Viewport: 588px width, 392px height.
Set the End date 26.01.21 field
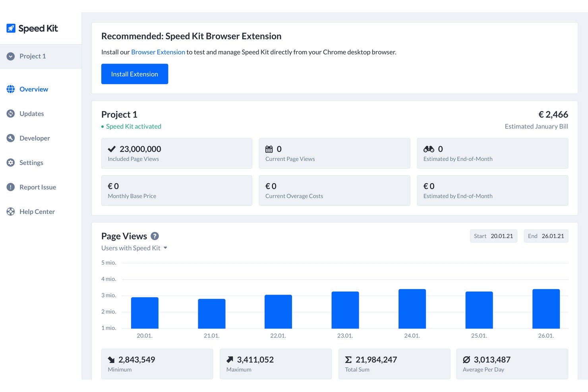546,236
